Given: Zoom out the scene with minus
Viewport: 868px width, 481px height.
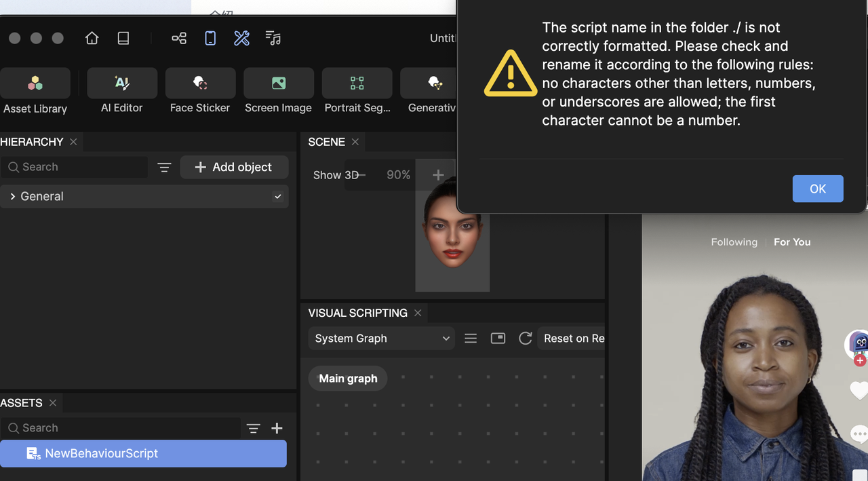Looking at the screenshot, I should (x=361, y=175).
